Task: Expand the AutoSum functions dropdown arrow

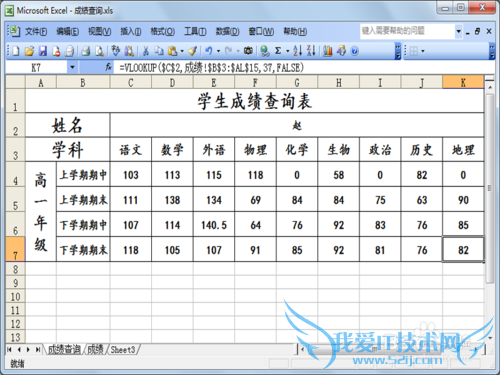Action: (287, 51)
